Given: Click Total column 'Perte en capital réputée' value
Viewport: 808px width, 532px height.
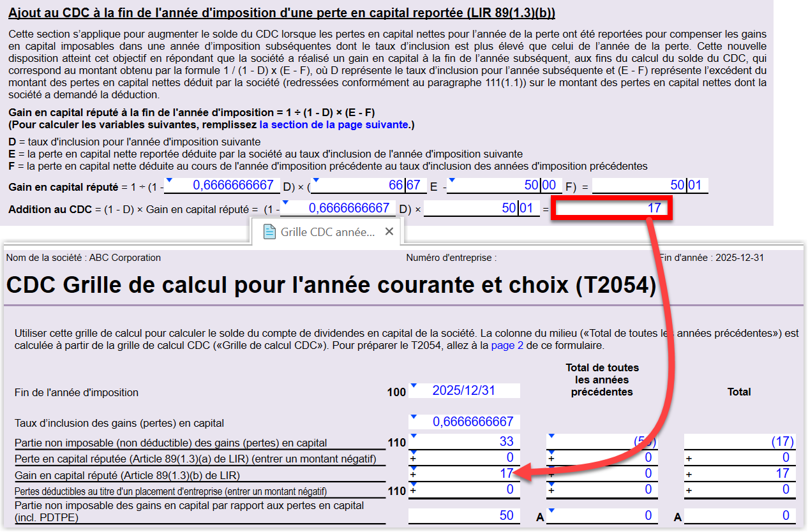Looking at the screenshot, I should pyautogui.click(x=739, y=458).
